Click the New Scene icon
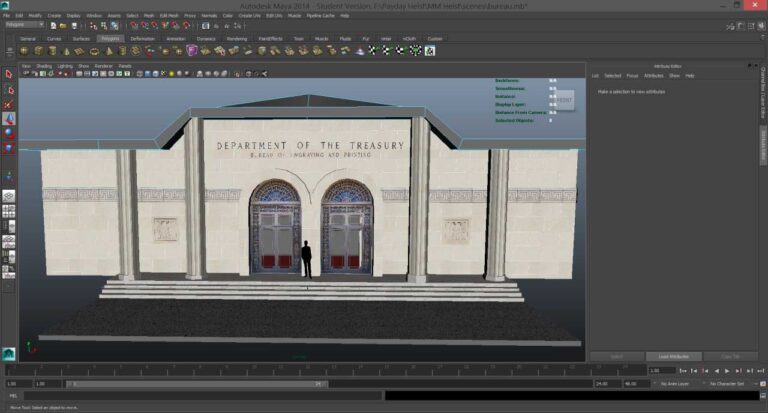This screenshot has width=768, height=413. pos(53,26)
